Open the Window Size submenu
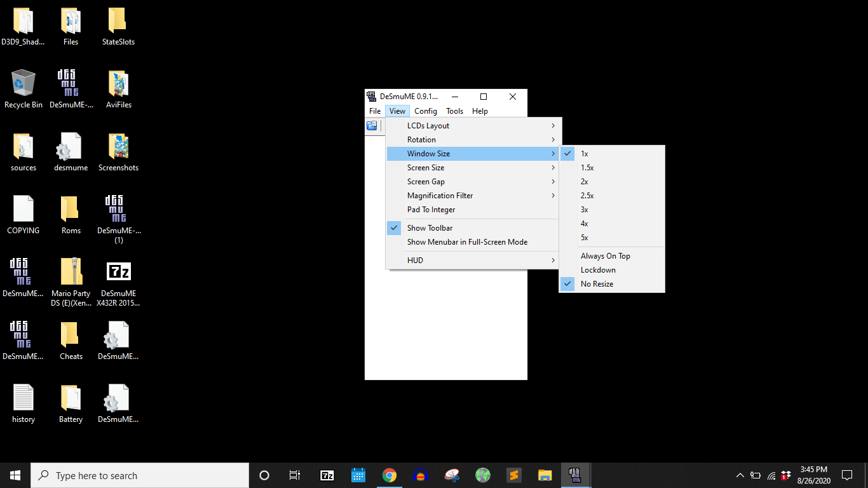 [x=472, y=154]
